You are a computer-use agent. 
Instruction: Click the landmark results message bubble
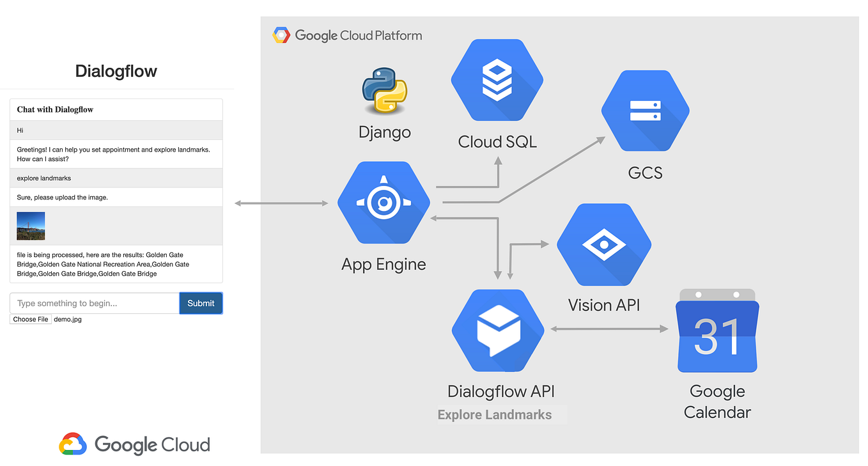click(x=116, y=264)
